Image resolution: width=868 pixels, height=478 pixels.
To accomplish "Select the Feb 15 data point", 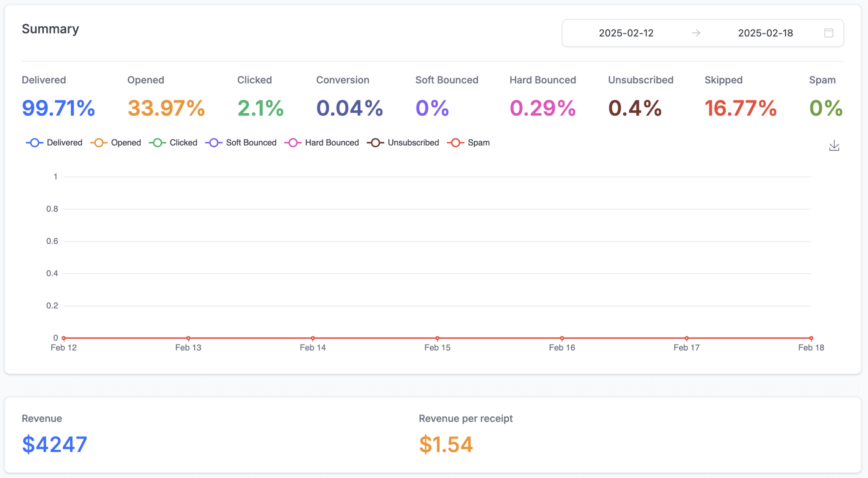I will pos(437,338).
